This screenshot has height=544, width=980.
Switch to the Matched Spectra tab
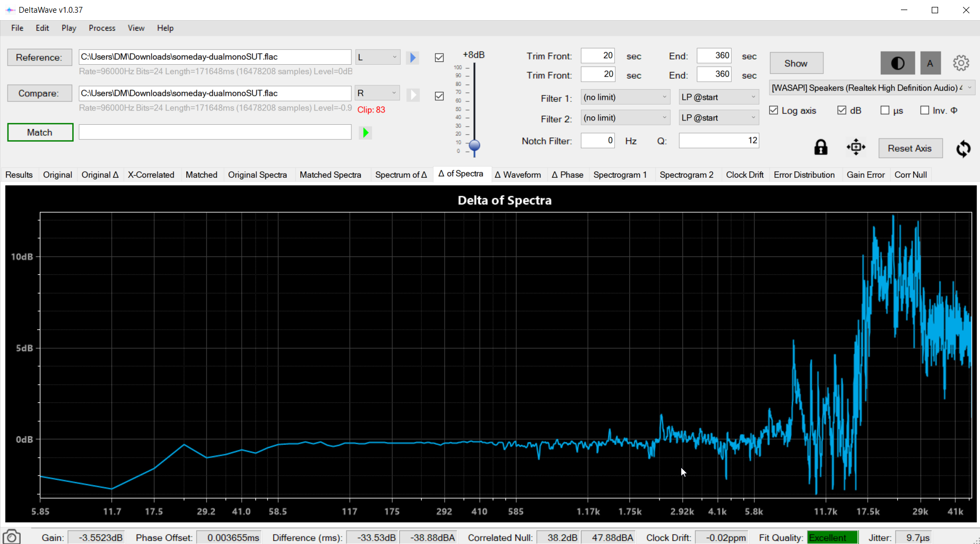pyautogui.click(x=330, y=175)
